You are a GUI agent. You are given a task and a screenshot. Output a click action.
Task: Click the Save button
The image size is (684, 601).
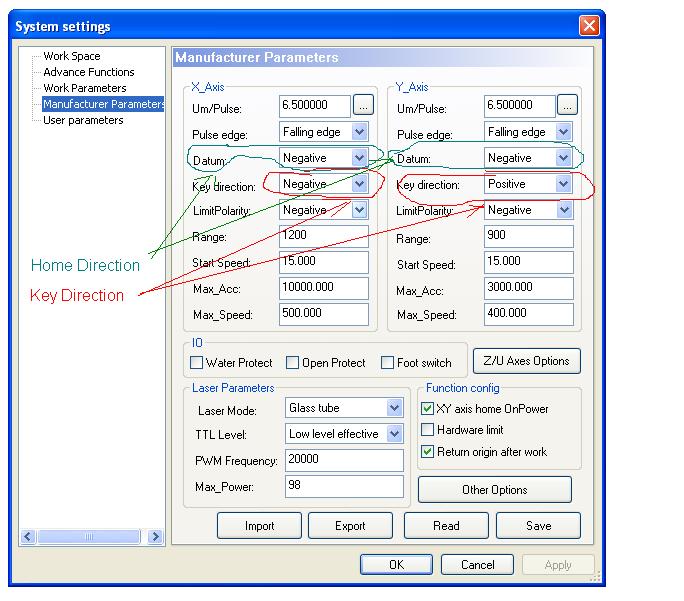[x=538, y=526]
